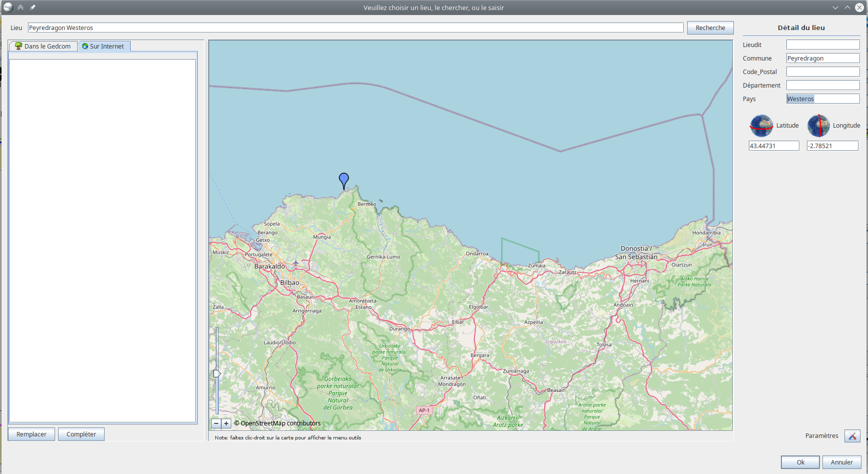Click Tolosa label on the map
The height and width of the screenshot is (474, 868).
pyautogui.click(x=604, y=345)
